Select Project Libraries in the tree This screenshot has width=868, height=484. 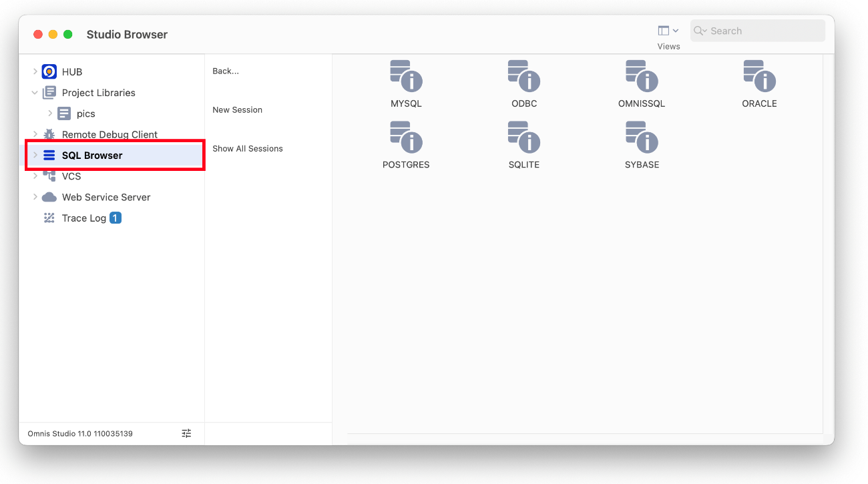point(99,93)
